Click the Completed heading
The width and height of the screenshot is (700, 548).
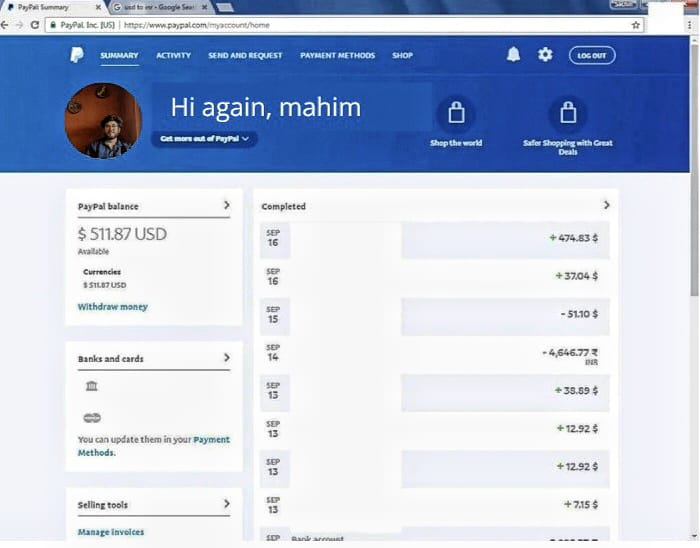tap(283, 206)
